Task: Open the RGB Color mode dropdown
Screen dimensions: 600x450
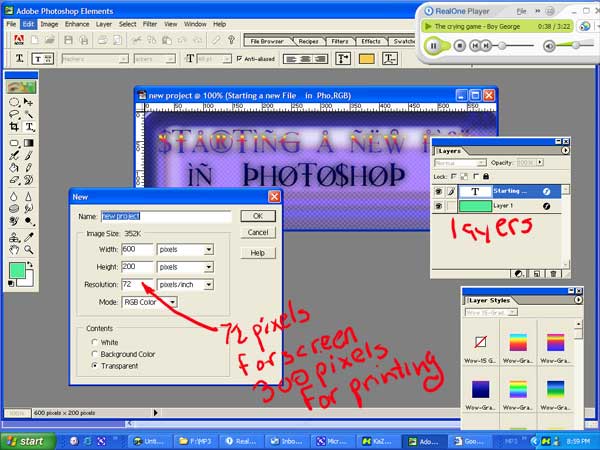Action: pos(172,301)
